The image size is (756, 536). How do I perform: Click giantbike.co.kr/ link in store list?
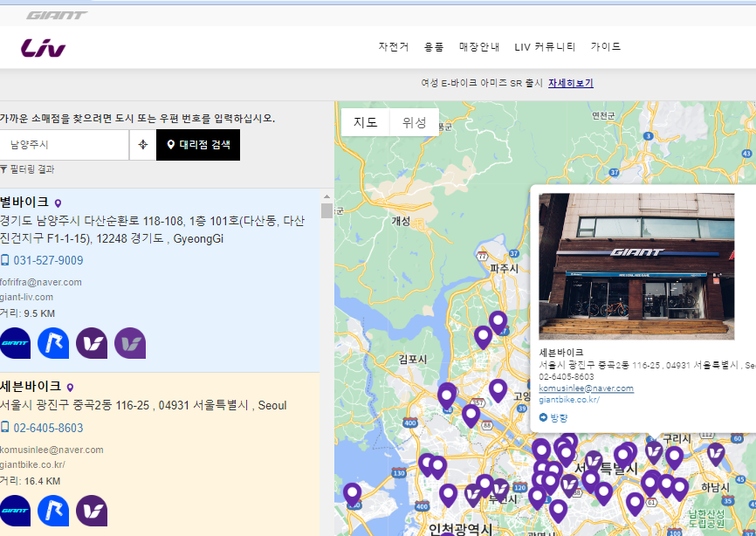(x=33, y=464)
